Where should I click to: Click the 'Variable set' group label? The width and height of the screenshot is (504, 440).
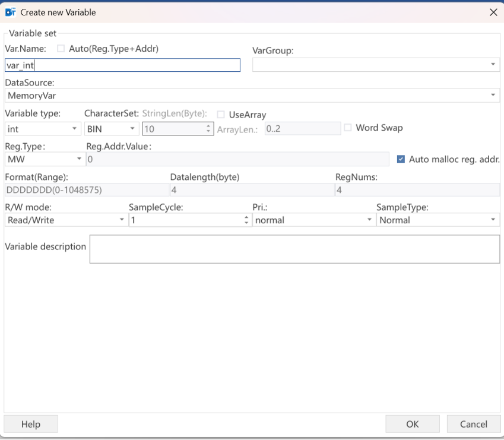33,33
